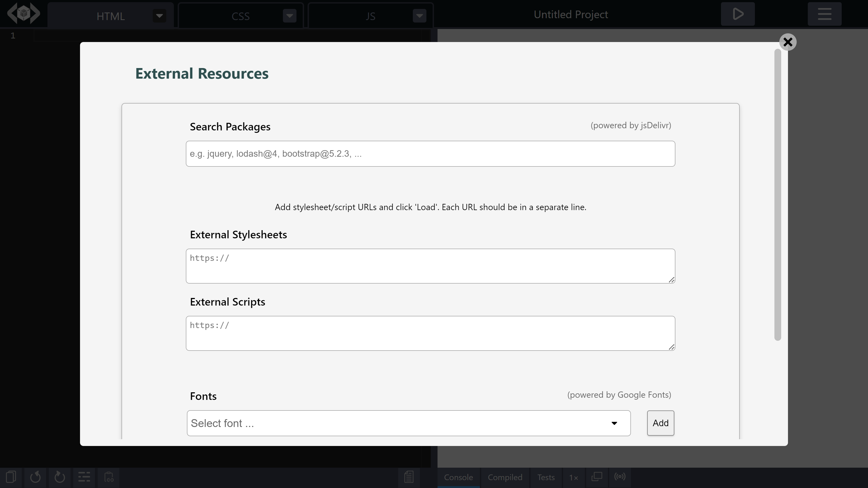
Task: Toggle the responsive layout preview icon
Action: 596,477
